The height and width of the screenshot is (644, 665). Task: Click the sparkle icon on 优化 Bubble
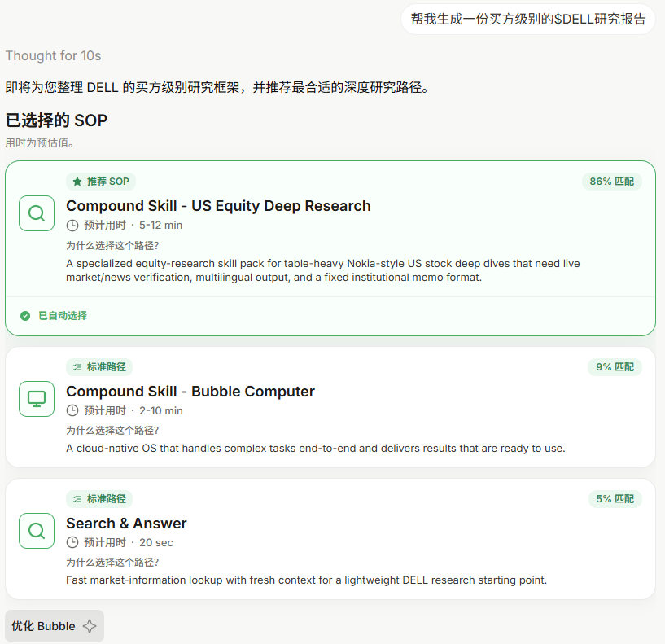[x=90, y=626]
